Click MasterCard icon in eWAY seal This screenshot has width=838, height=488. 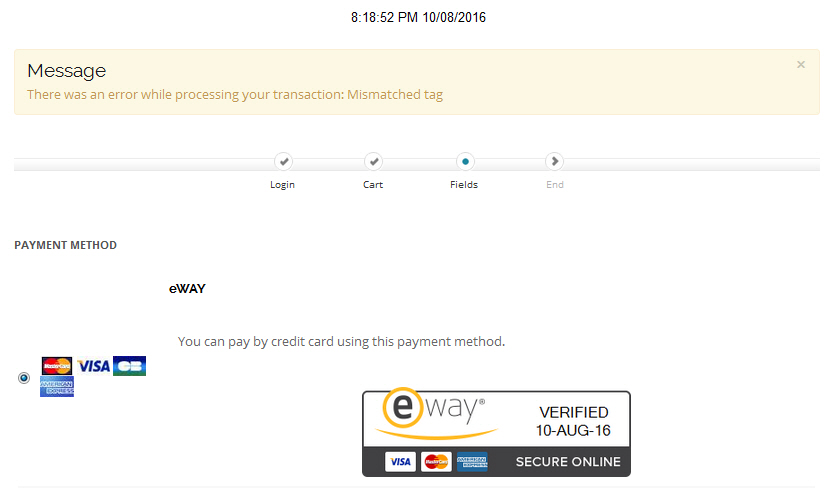(x=436, y=462)
